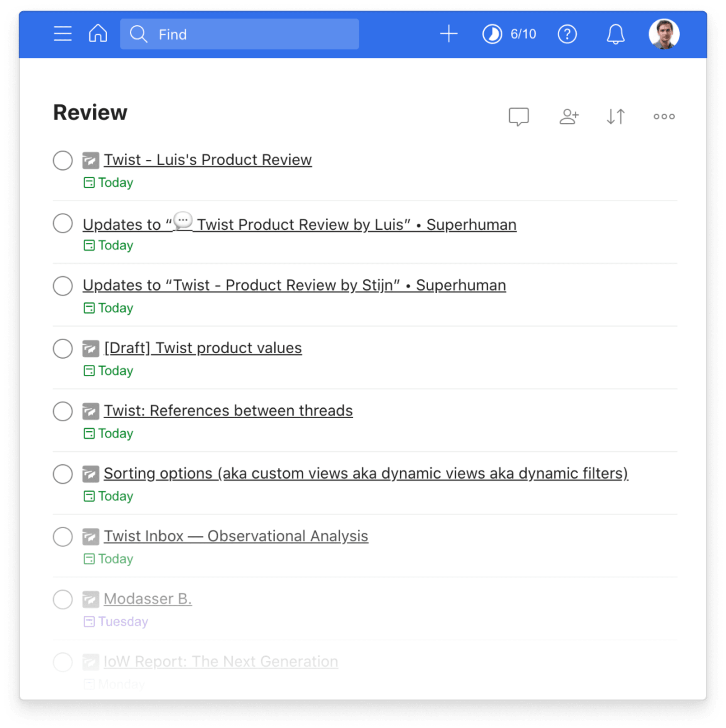Open the Modasser B. task
The image size is (726, 728).
[147, 599]
